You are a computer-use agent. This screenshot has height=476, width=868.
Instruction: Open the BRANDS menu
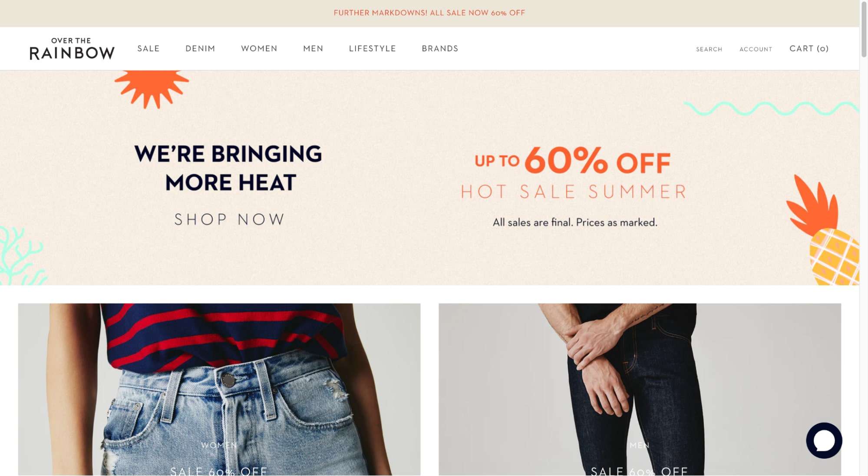pyautogui.click(x=440, y=49)
